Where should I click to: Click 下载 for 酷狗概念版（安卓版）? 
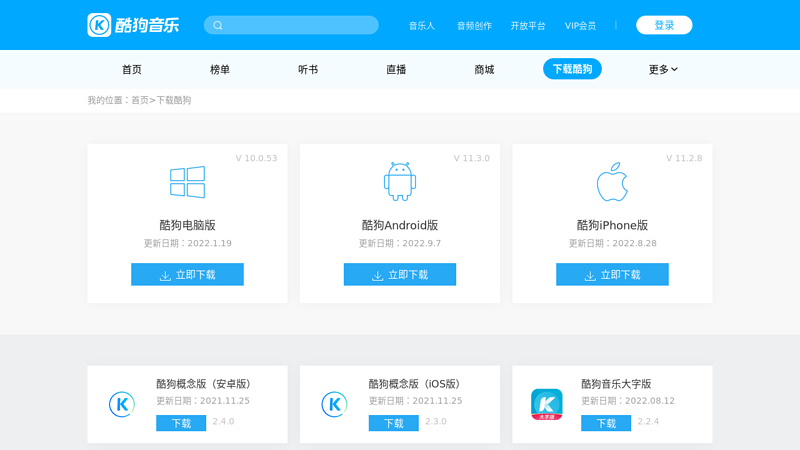click(181, 423)
